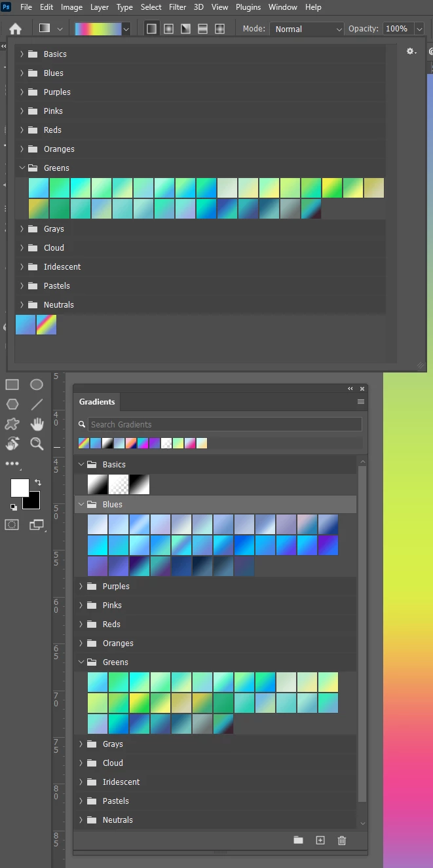Create a new gradient plus icon

(320, 840)
